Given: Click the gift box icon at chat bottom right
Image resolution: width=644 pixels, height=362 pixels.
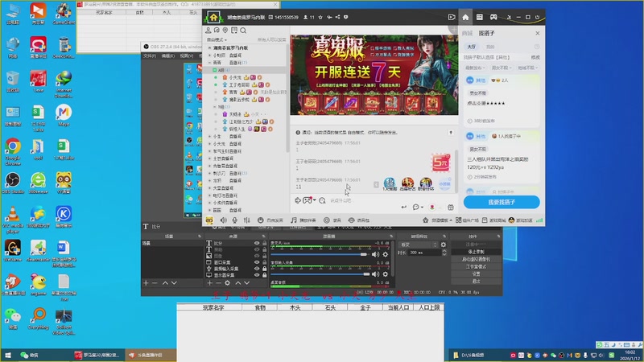Looking at the screenshot, I should point(451,208).
